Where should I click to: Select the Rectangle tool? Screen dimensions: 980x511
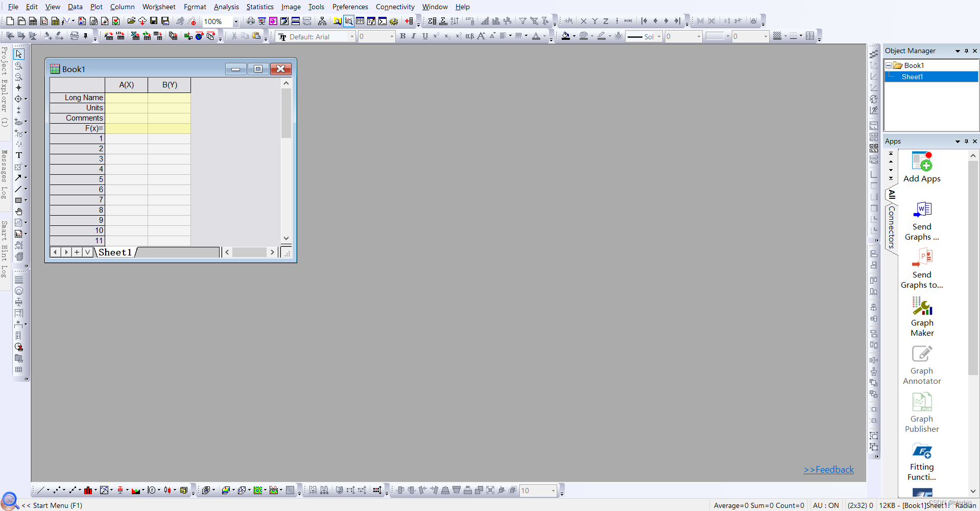(18, 200)
